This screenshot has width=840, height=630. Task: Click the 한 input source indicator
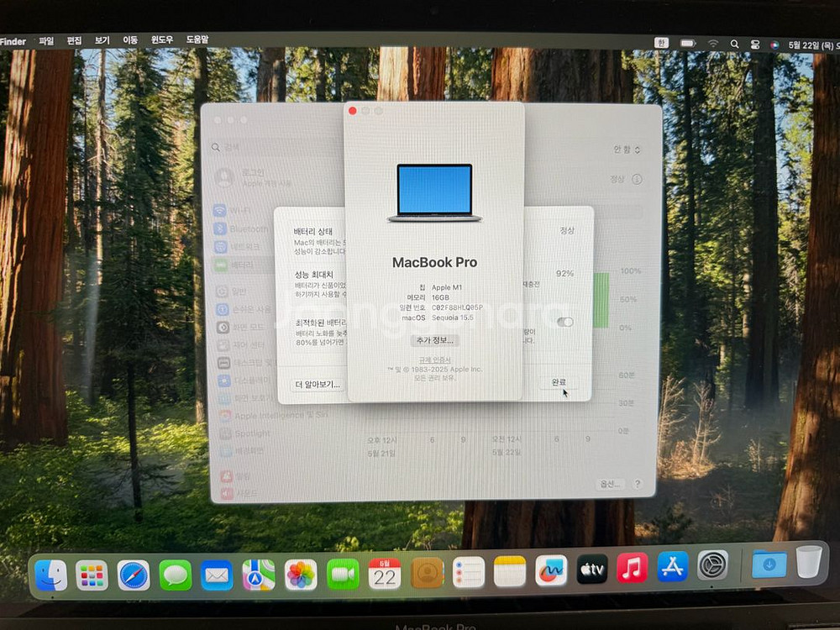(661, 43)
